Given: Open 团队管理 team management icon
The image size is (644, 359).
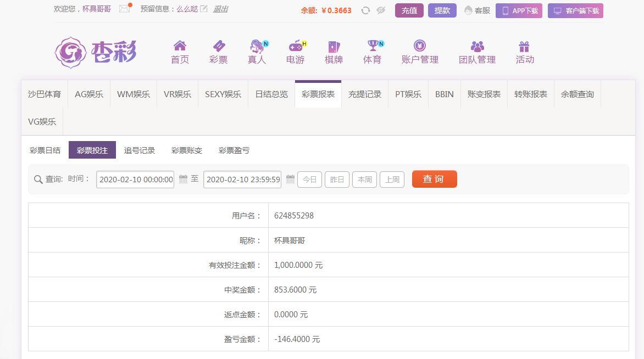Looking at the screenshot, I should [x=477, y=47].
